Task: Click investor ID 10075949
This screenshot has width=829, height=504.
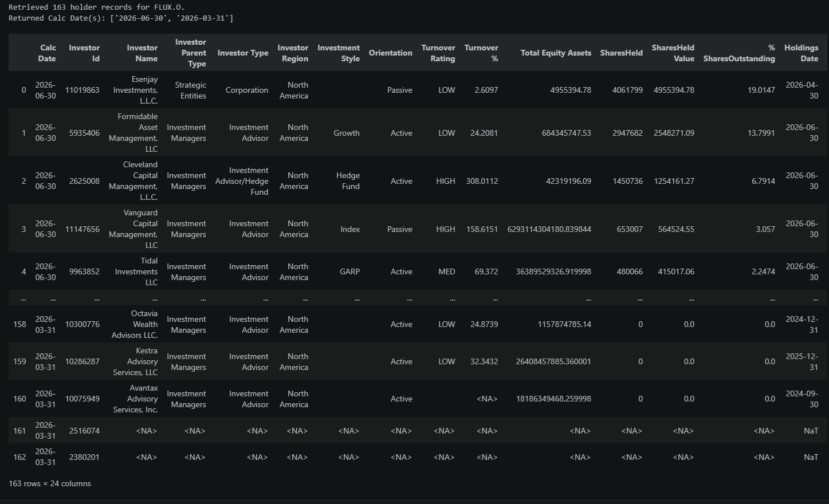Action: tap(82, 399)
